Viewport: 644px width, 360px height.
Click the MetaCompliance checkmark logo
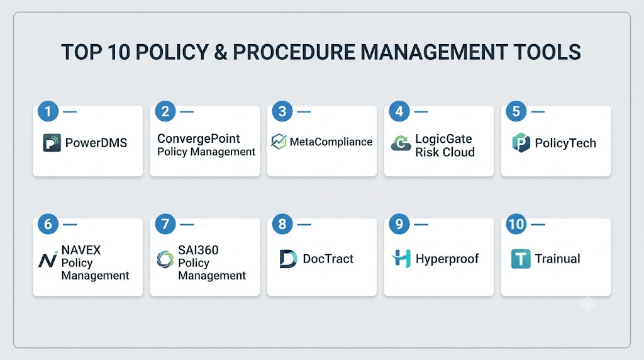[279, 142]
